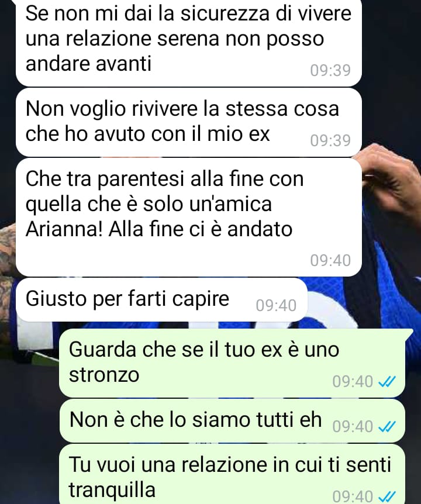Click the read-receipt double check on 'stronzo' message
The height and width of the screenshot is (504, 421).
pyautogui.click(x=387, y=382)
